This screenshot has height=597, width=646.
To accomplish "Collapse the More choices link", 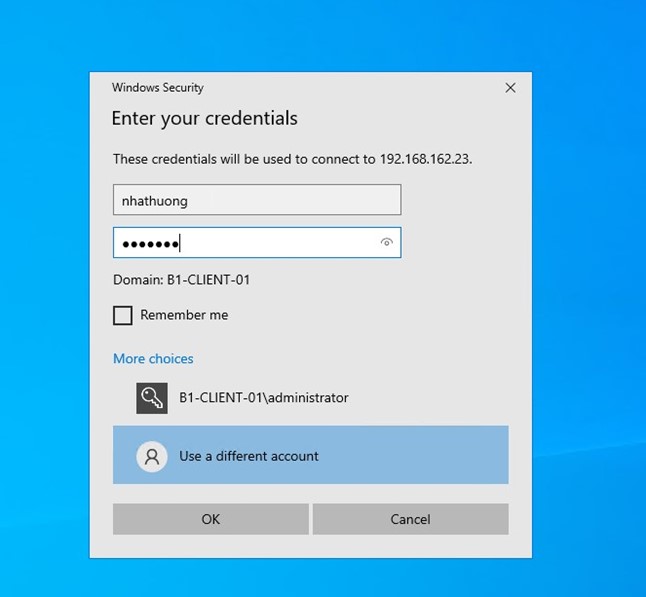I will tap(153, 359).
